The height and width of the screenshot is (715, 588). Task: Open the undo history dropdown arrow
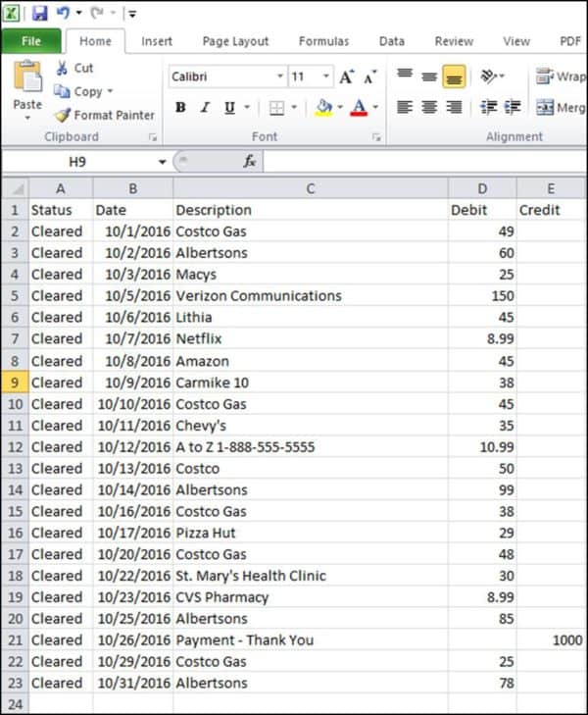coord(78,13)
